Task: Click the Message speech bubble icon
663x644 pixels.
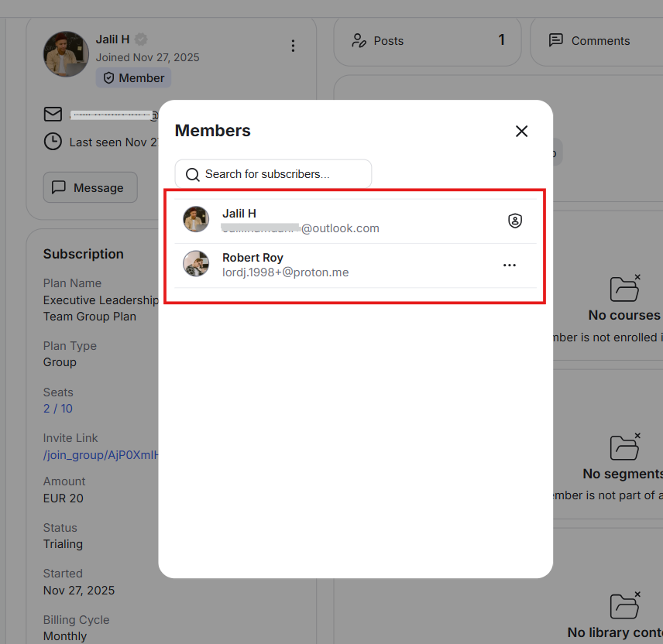Action: coord(58,187)
